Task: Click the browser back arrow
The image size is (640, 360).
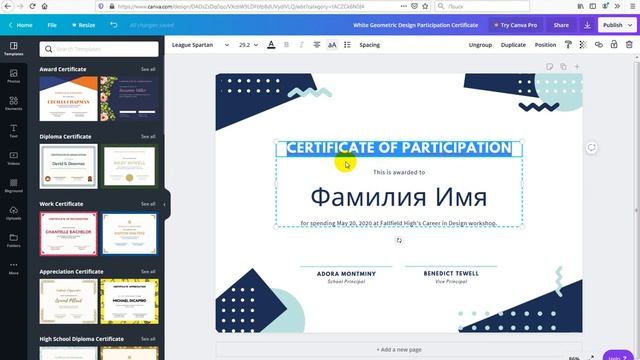Action: click(x=7, y=6)
